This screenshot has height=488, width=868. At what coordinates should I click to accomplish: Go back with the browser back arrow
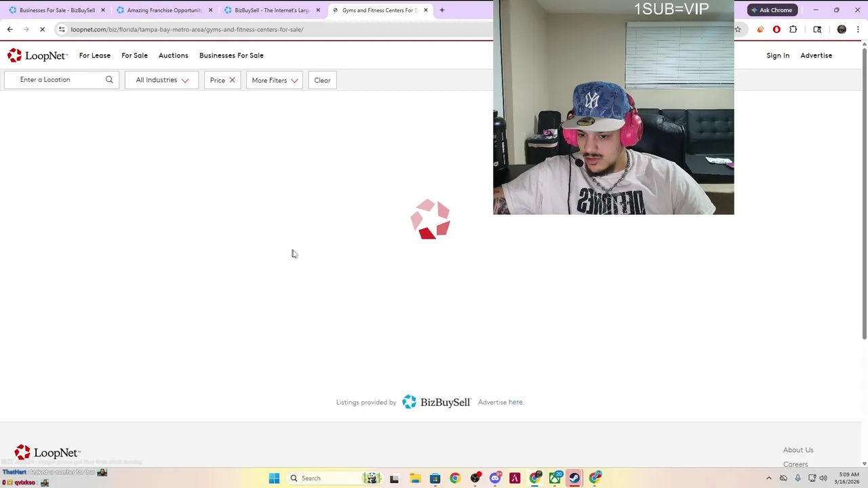[x=9, y=29]
